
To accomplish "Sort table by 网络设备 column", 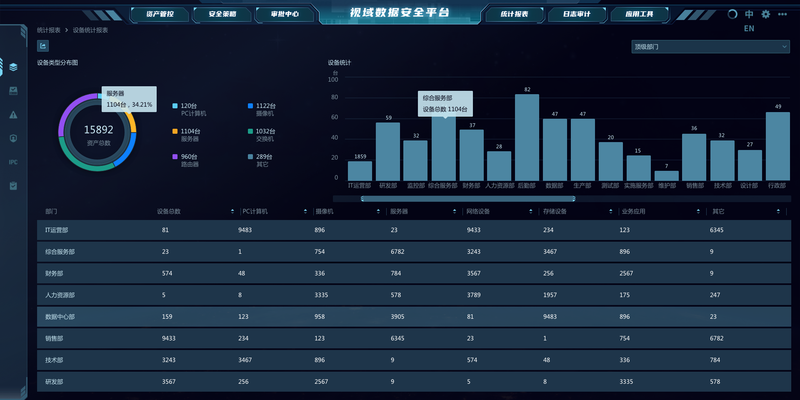I will tap(531, 211).
